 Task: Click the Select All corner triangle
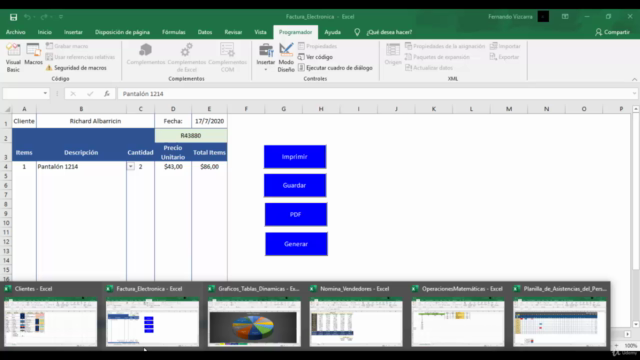pyautogui.click(x=7, y=109)
